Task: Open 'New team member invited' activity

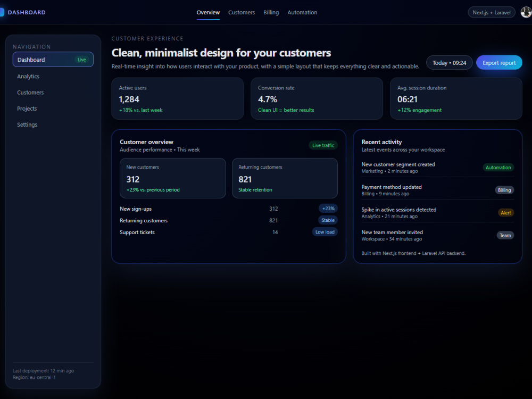Action: click(438, 236)
